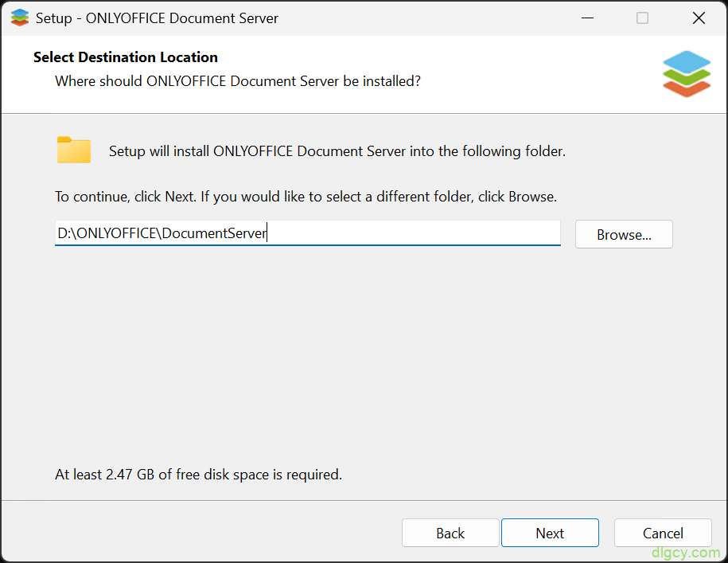
Task: Click the disabled maximize button
Action: (642, 18)
